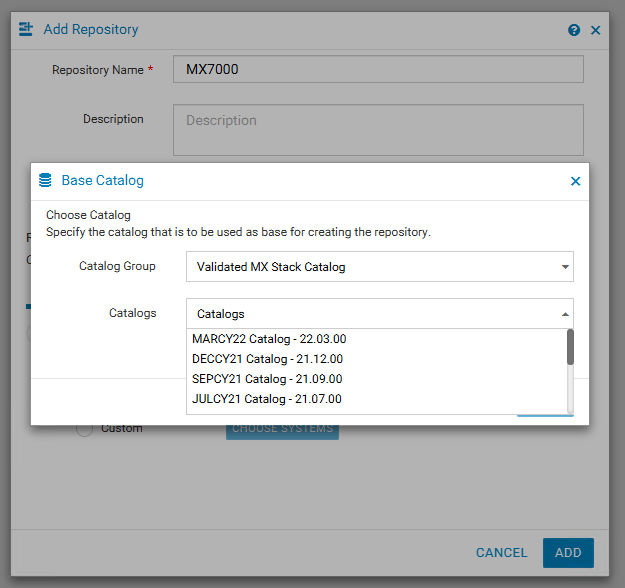Choose DECCY21 Catalog - 21.12.00
Screen dimensions: 625x588
click(x=268, y=359)
